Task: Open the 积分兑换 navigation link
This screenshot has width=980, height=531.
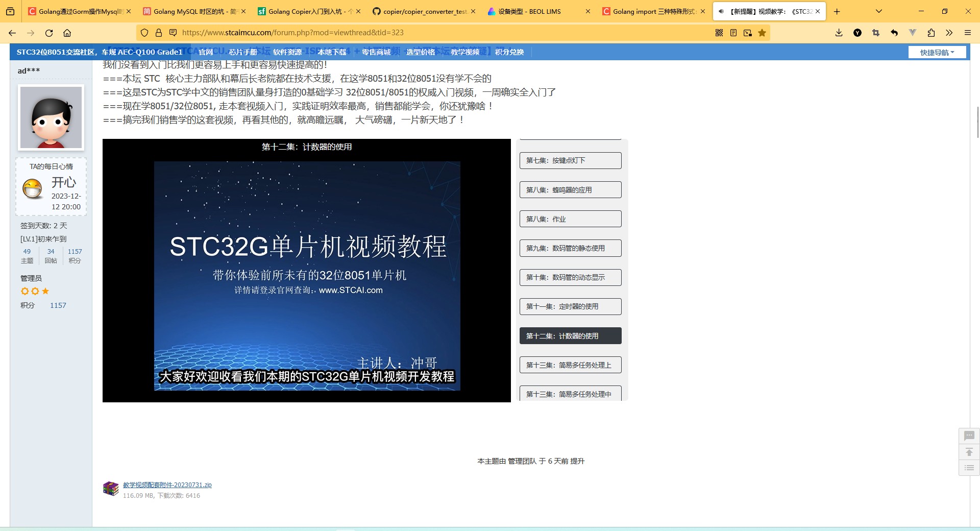Action: click(x=509, y=52)
